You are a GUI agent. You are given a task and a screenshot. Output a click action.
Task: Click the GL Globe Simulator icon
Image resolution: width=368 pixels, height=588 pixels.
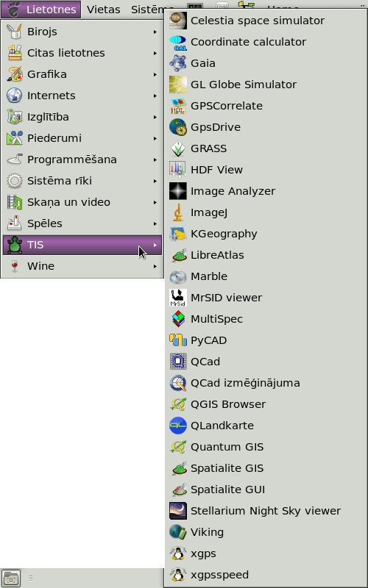pyautogui.click(x=178, y=85)
